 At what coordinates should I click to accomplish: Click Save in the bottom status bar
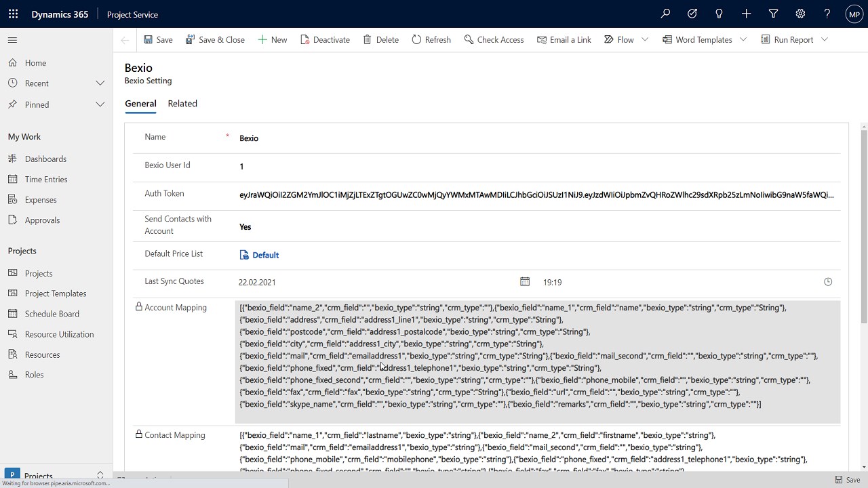tap(848, 480)
